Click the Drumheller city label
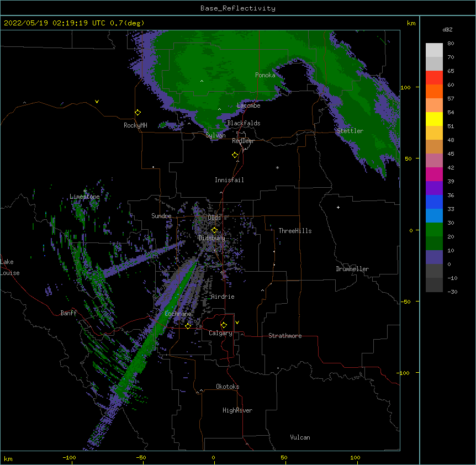The height and width of the screenshot is (465, 476). point(352,269)
